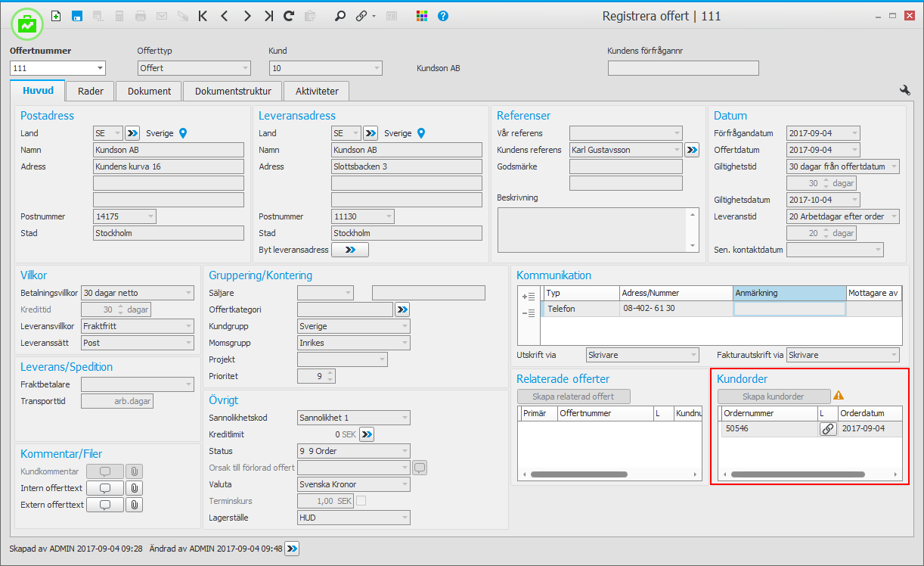Expand the Leveranstid dropdown
The height and width of the screenshot is (566, 924).
coord(894,216)
